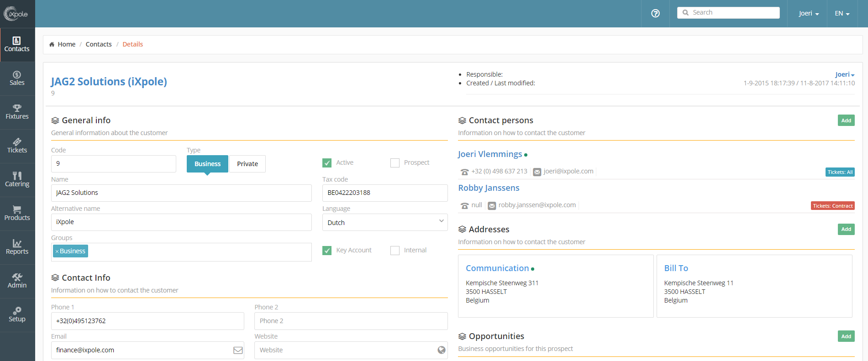Open the Sales sidebar section
This screenshot has width=868, height=361.
[x=17, y=78]
